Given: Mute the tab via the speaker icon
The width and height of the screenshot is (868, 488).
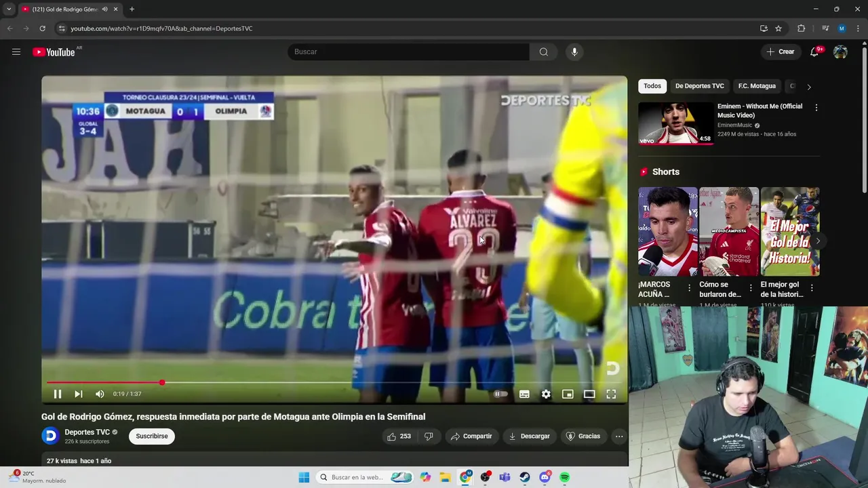Looking at the screenshot, I should 104,9.
